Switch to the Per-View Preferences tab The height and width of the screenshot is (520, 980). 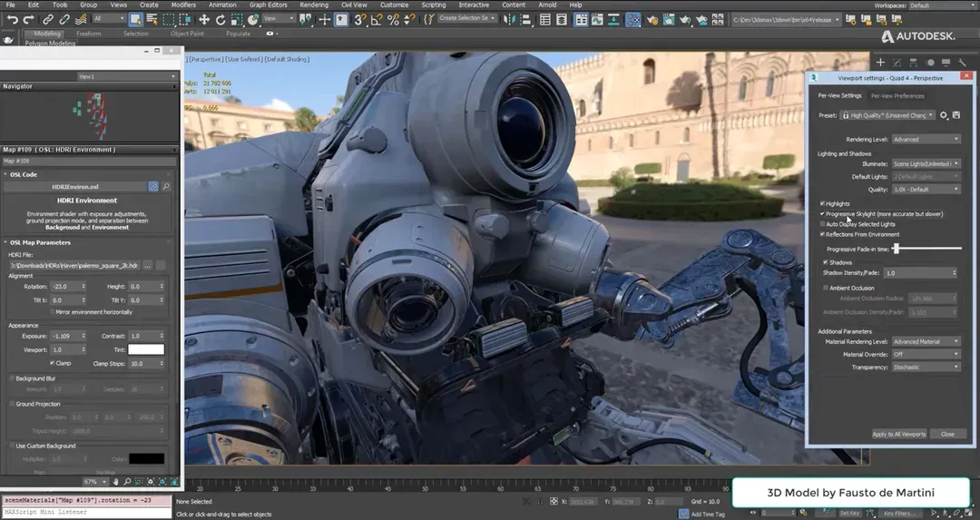(897, 95)
